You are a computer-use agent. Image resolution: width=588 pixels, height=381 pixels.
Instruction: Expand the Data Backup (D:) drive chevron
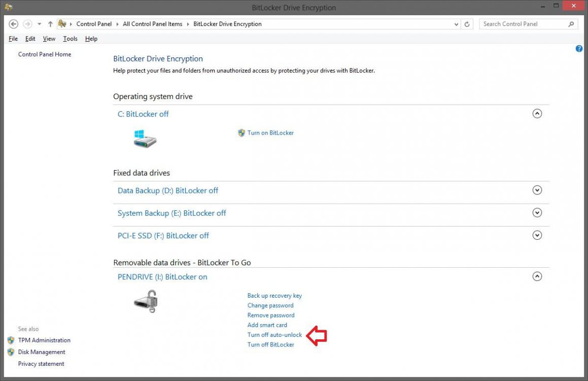(x=537, y=190)
